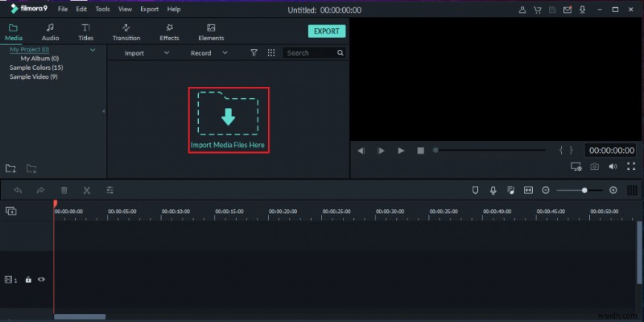Add a marker with shield icon
Viewport: 644px width, 322px height.
coord(475,190)
